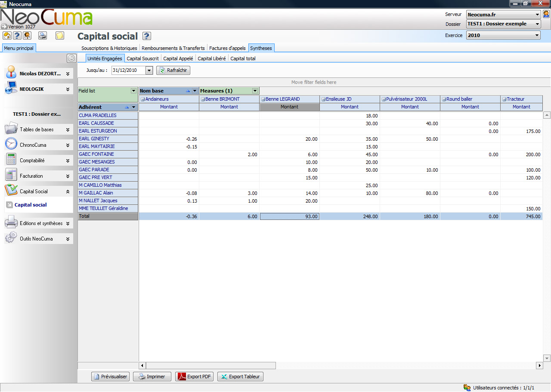The width and height of the screenshot is (551, 392).
Task: Open the yellow sticky note icon
Action: (x=60, y=36)
